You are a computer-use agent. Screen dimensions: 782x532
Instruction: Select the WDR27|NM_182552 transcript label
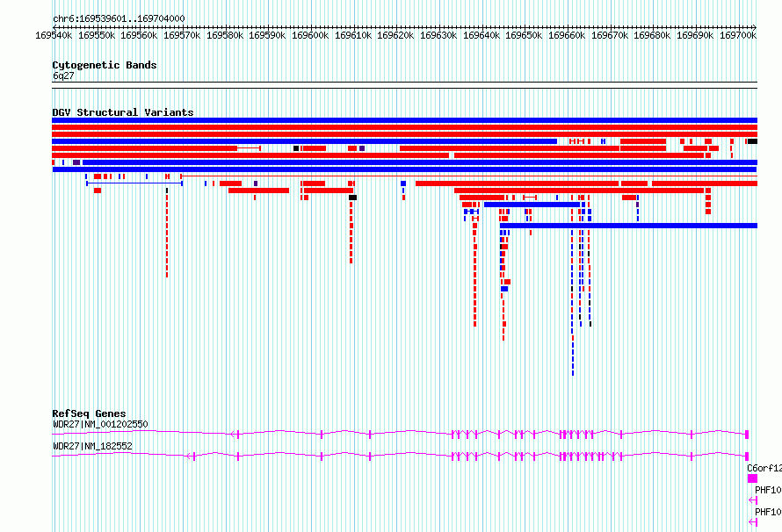pyautogui.click(x=92, y=446)
